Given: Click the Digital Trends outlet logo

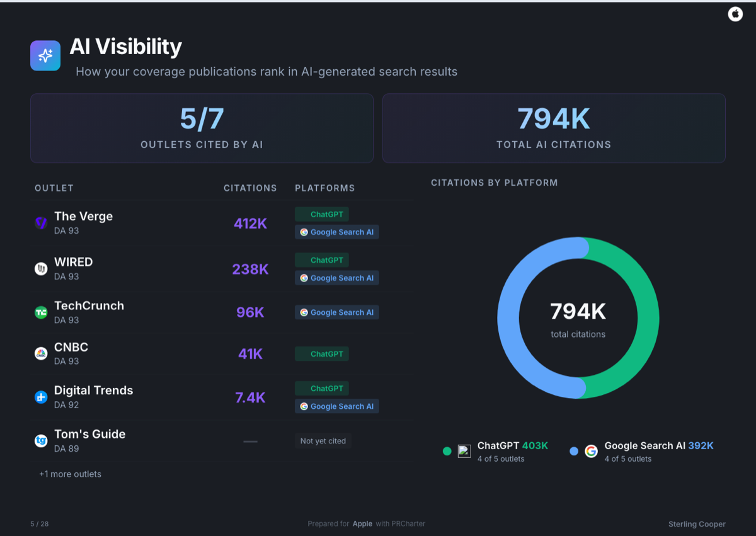Looking at the screenshot, I should pyautogui.click(x=41, y=397).
